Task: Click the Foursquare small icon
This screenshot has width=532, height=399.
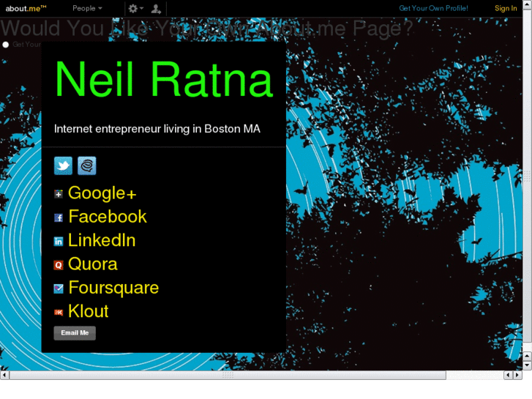Action: tap(59, 288)
